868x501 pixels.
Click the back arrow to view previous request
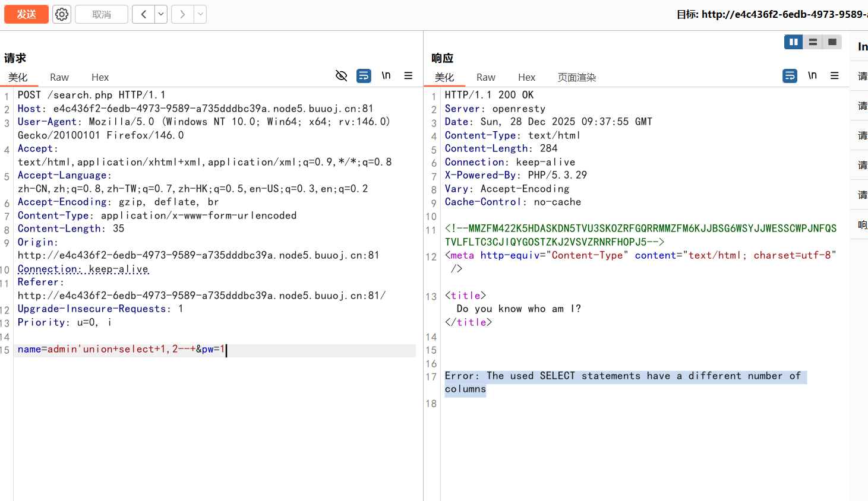[x=144, y=14]
